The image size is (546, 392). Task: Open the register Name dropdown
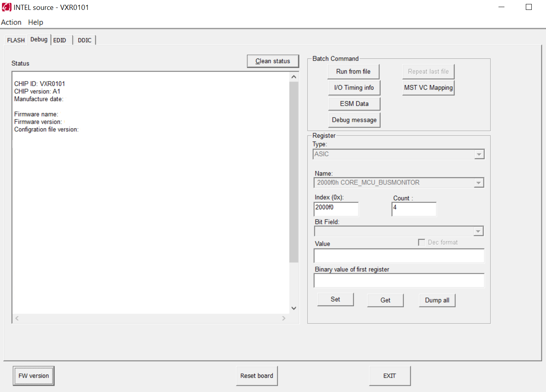(479, 183)
